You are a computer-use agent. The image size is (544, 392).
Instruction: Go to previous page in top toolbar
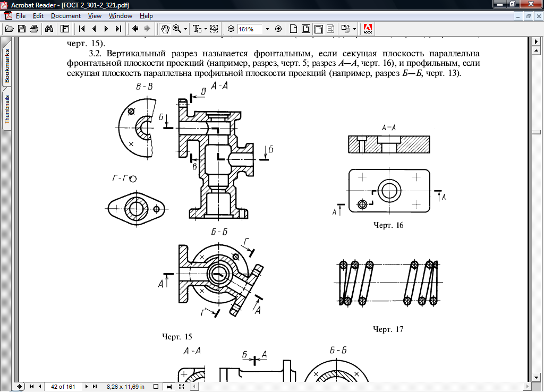coord(94,29)
